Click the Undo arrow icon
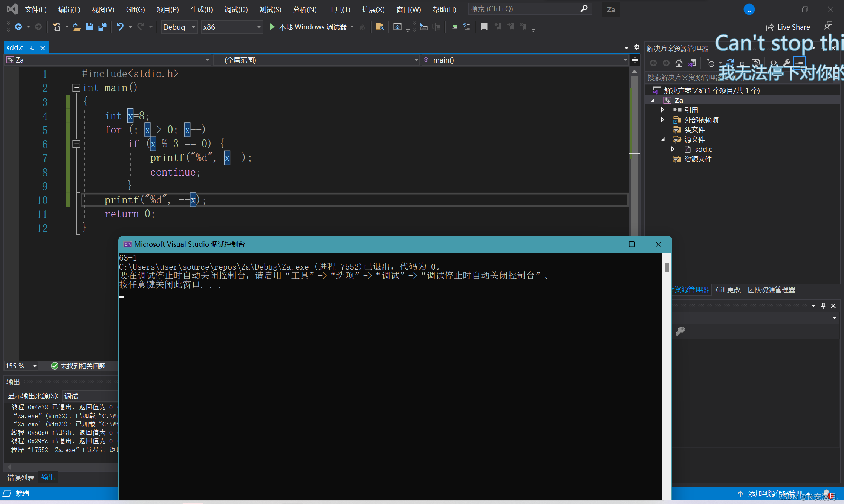 point(120,27)
